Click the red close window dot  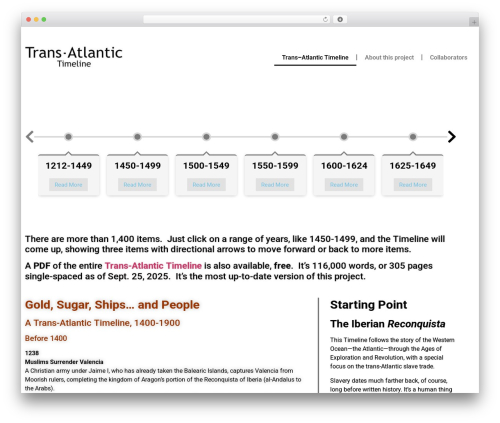click(x=29, y=19)
